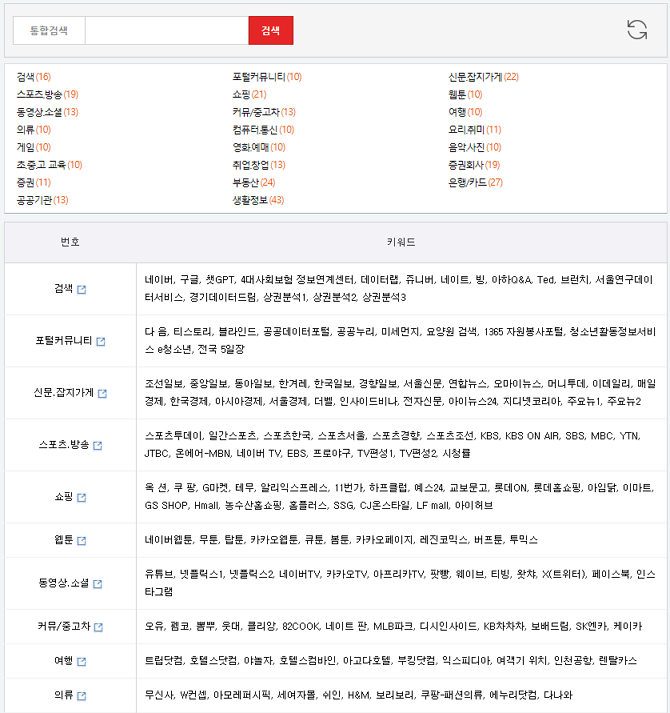The height and width of the screenshot is (713, 670).
Task: Select the 음악.사진(10) category link
Action: 475,147
